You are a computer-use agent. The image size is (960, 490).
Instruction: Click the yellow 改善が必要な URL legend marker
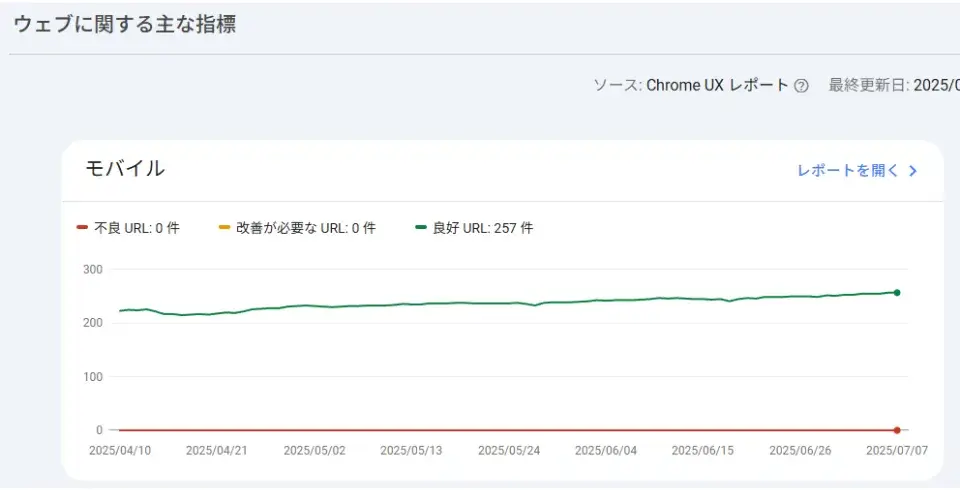click(224, 227)
